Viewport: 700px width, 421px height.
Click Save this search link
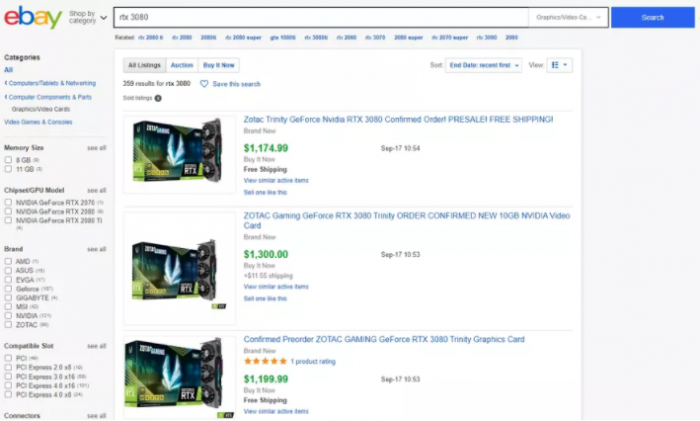237,84
